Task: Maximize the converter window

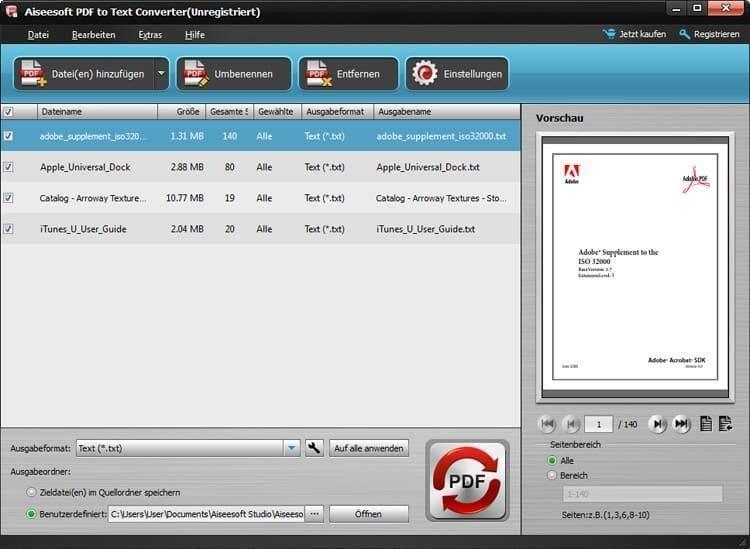Action: [x=697, y=9]
